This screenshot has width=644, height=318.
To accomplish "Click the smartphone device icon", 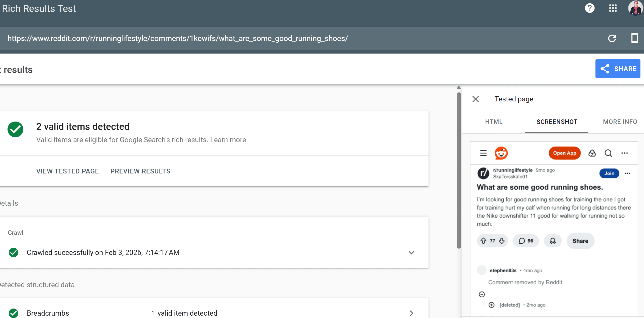I will pyautogui.click(x=634, y=38).
